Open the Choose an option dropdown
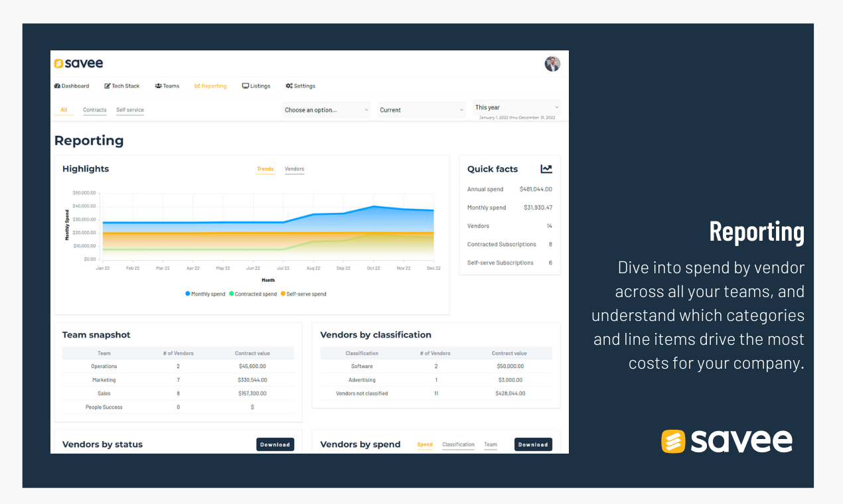Screen dimensions: 843x504 (x=327, y=110)
